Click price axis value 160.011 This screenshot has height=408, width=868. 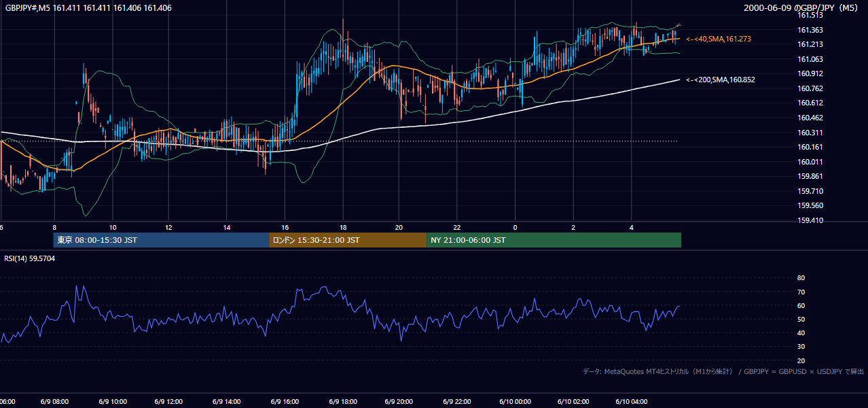pyautogui.click(x=810, y=162)
